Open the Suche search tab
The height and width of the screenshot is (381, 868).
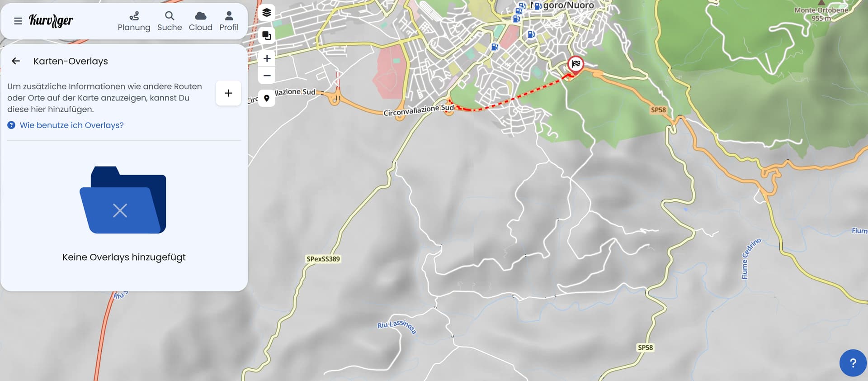tap(170, 21)
